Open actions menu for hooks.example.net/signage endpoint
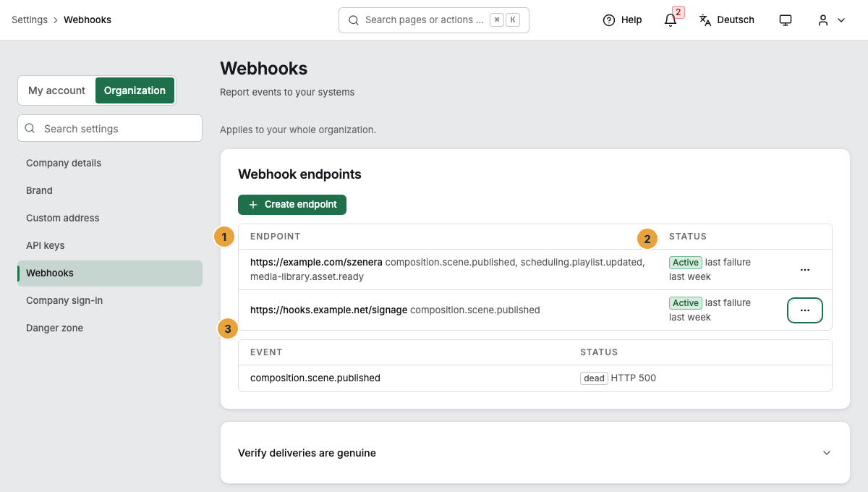 pos(805,310)
